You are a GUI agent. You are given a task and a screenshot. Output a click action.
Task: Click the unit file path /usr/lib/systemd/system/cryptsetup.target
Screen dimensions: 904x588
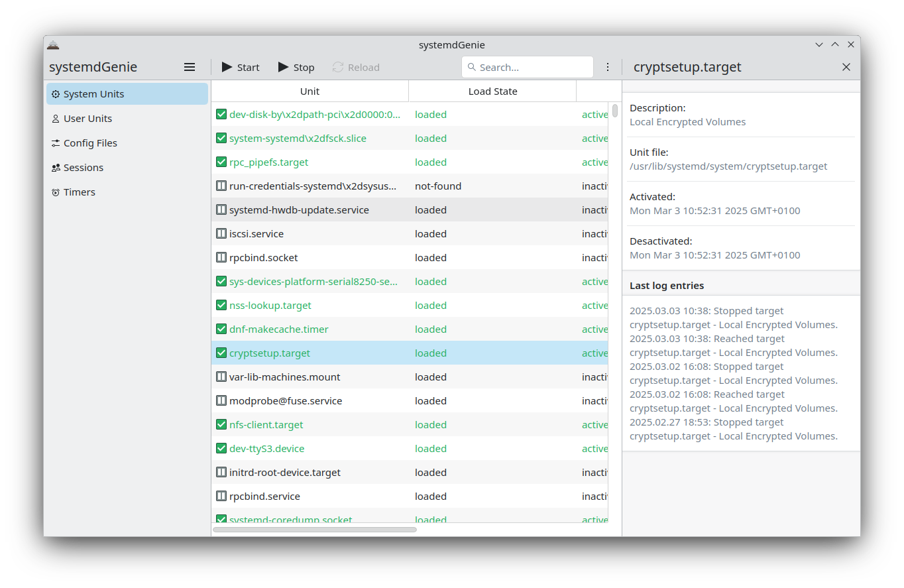[728, 166]
